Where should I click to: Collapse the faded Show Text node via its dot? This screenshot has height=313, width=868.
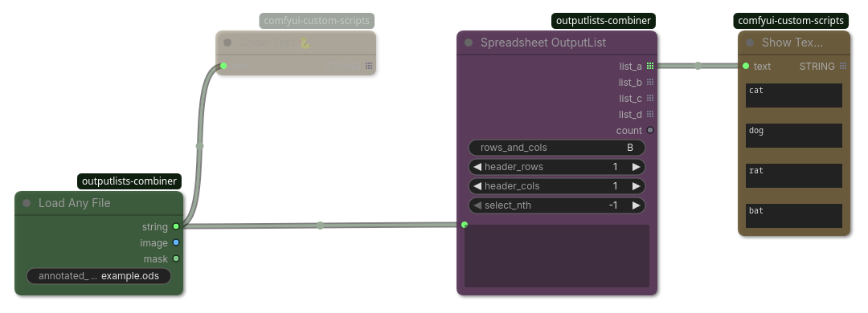pos(227,43)
